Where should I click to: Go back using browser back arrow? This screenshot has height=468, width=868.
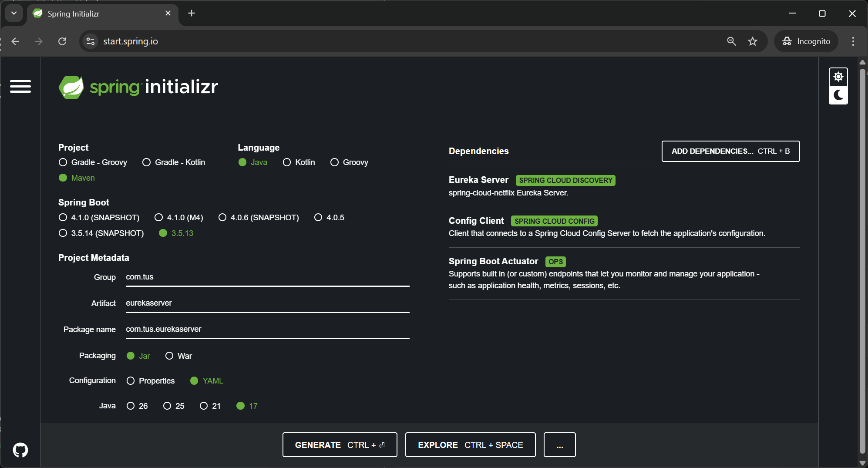coord(16,41)
